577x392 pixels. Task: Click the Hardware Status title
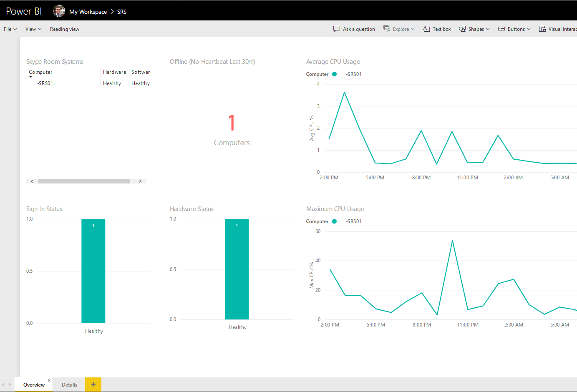click(191, 209)
